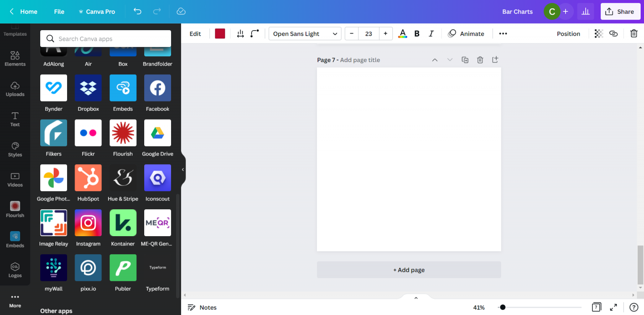Collapse the apps panel with the side arrow
The width and height of the screenshot is (644, 315).
[182, 169]
